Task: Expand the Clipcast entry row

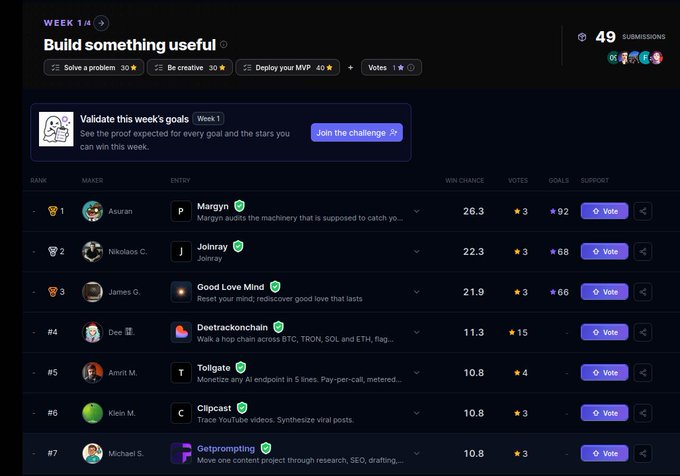Action: (x=416, y=413)
